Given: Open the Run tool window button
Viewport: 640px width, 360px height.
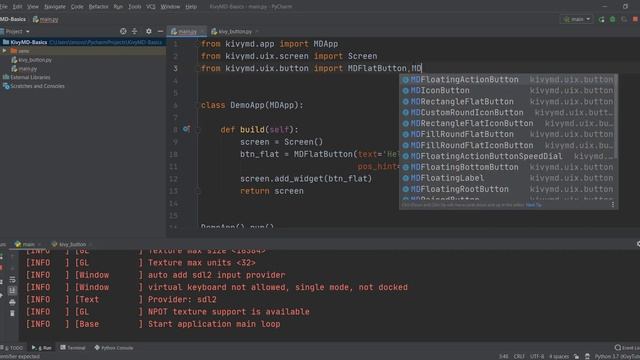Looking at the screenshot, I should coord(42,348).
